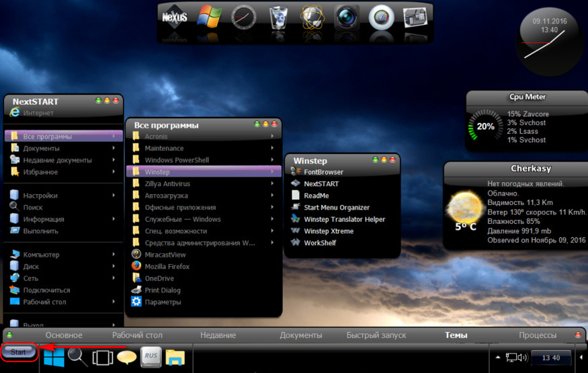The image size is (588, 373).
Task: Click the Windows logo taskbar button
Action: [54, 356]
